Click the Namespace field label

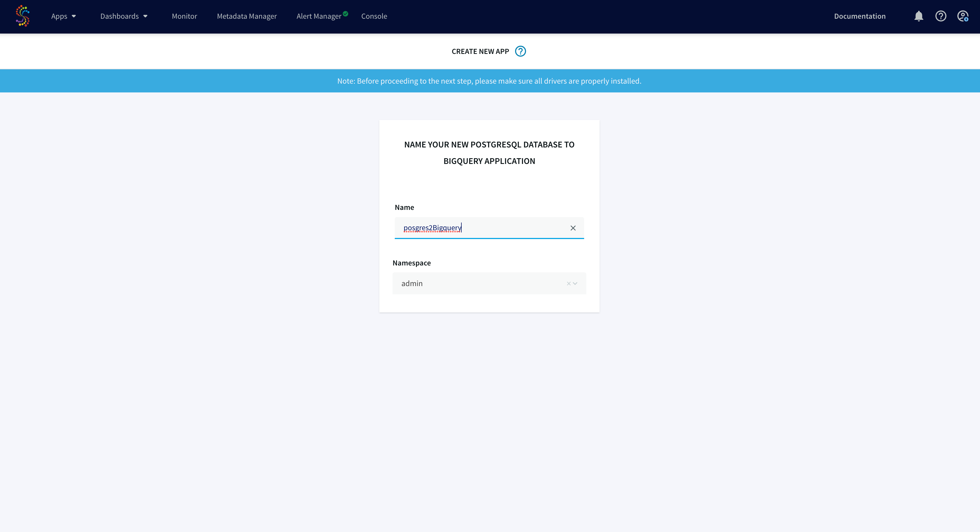pyautogui.click(x=412, y=263)
